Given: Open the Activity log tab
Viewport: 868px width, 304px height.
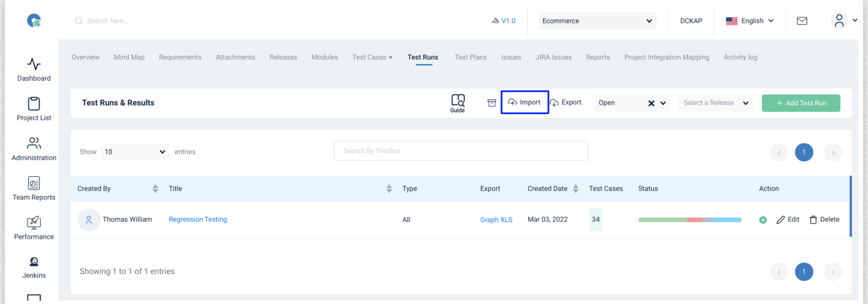Looking at the screenshot, I should (740, 57).
